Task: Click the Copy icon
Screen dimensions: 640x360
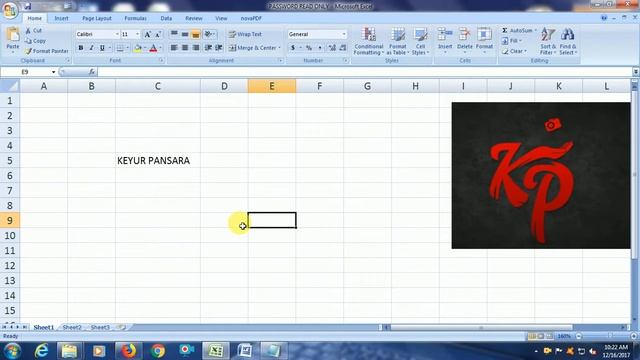Action: point(28,41)
